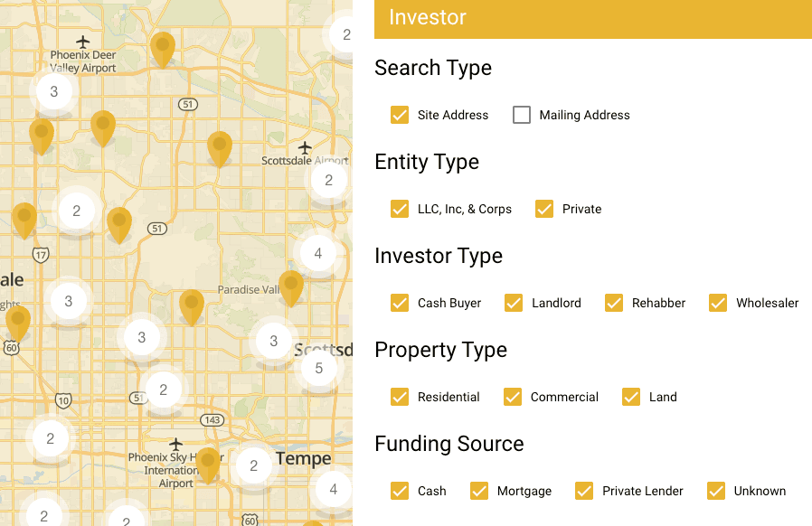The height and width of the screenshot is (526, 812).
Task: Uncheck the Site Address search type
Action: point(400,115)
